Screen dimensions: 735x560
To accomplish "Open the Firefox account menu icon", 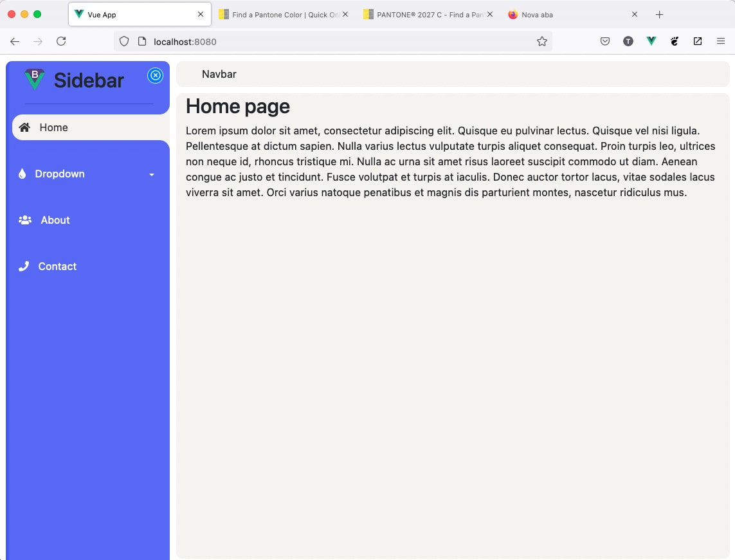I will point(628,41).
